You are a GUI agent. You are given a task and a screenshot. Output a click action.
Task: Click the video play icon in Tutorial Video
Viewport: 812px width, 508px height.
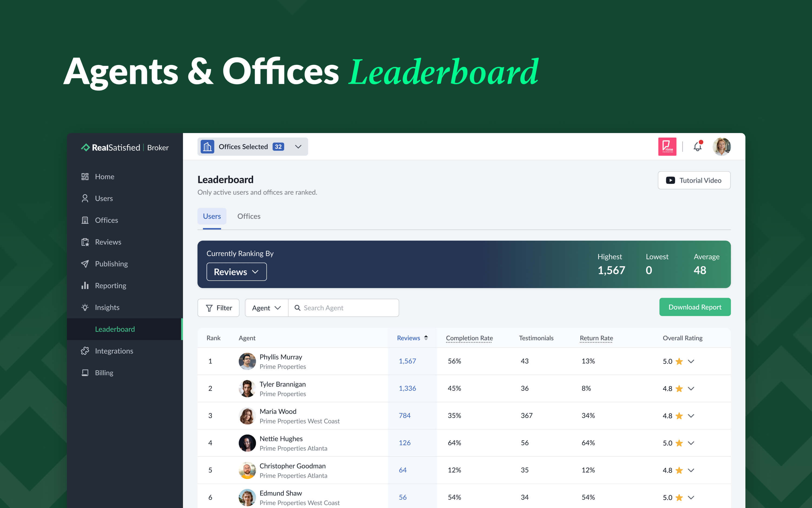pos(670,180)
